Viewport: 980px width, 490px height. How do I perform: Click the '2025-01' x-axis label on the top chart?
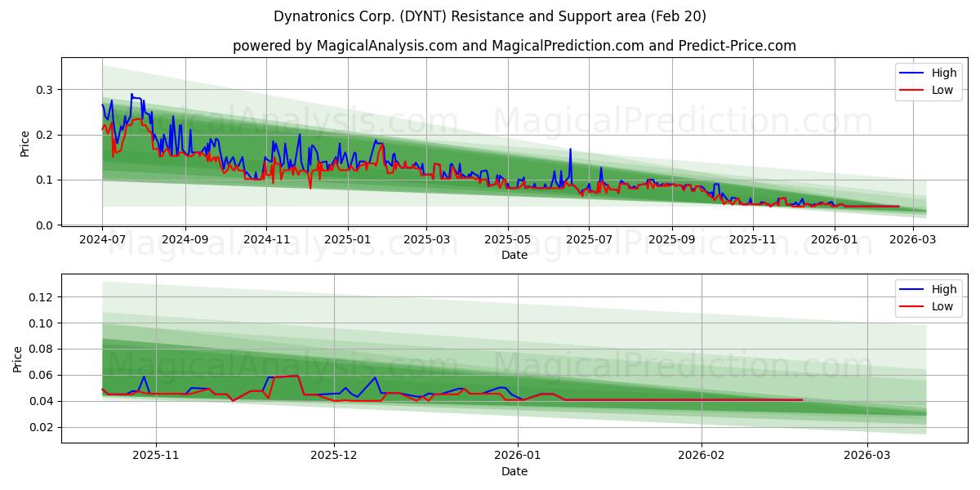(x=349, y=240)
